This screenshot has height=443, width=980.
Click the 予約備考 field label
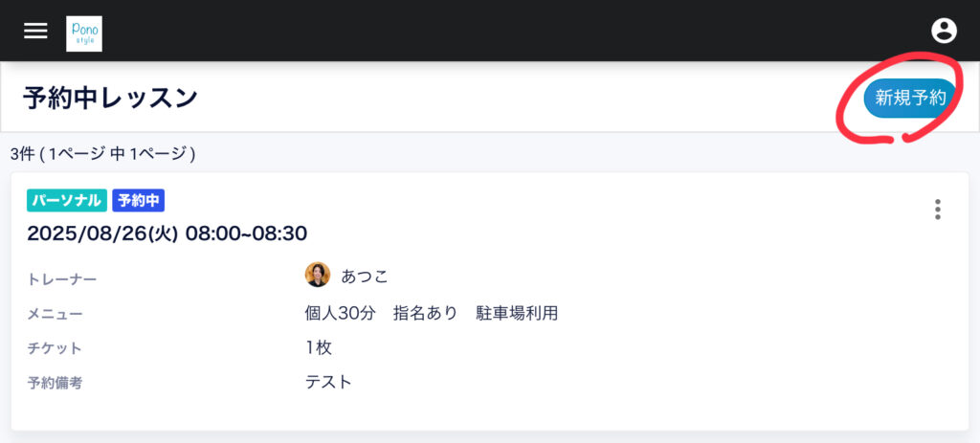(55, 383)
